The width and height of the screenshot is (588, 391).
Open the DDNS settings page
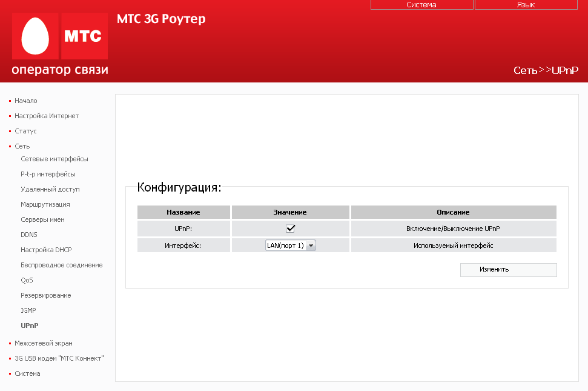click(29, 235)
